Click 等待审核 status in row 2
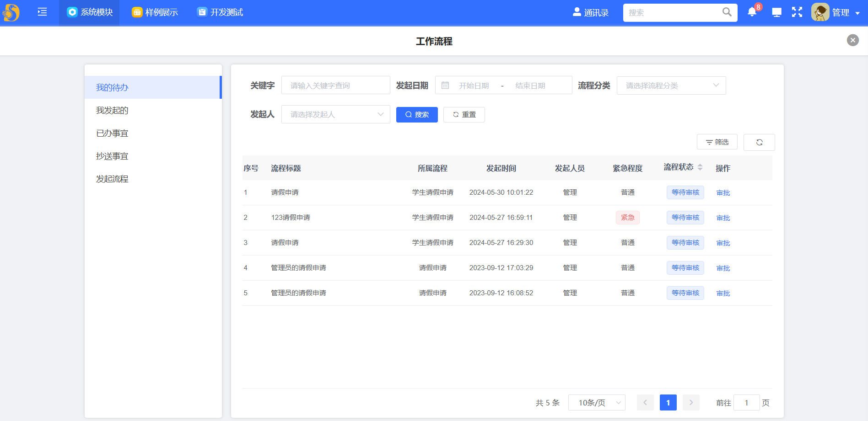 (x=685, y=218)
